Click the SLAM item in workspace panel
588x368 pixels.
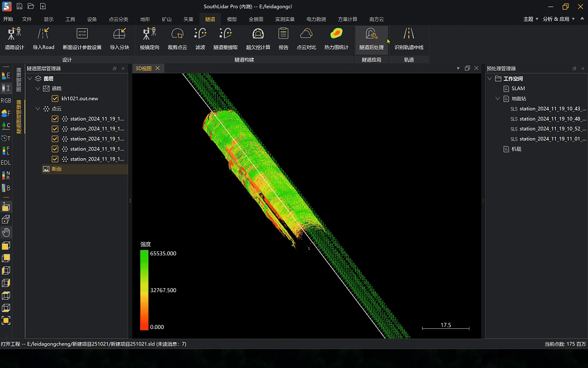(517, 89)
